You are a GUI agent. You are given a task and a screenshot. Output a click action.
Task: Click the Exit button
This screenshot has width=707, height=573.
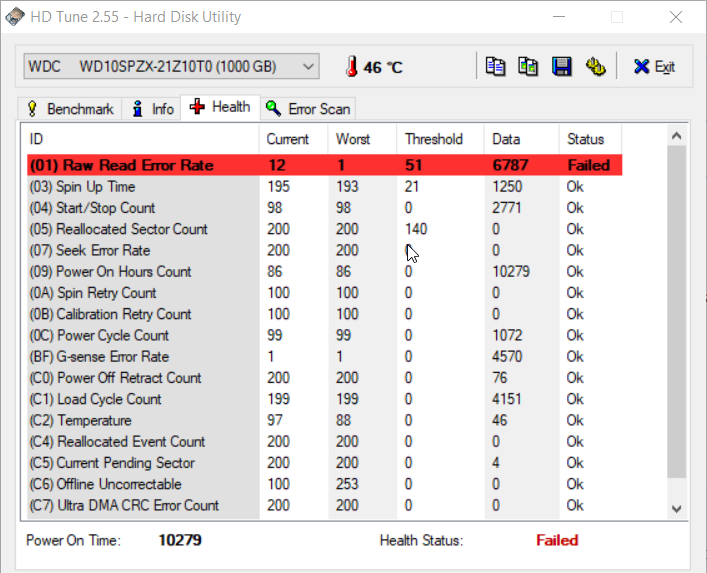coord(654,67)
